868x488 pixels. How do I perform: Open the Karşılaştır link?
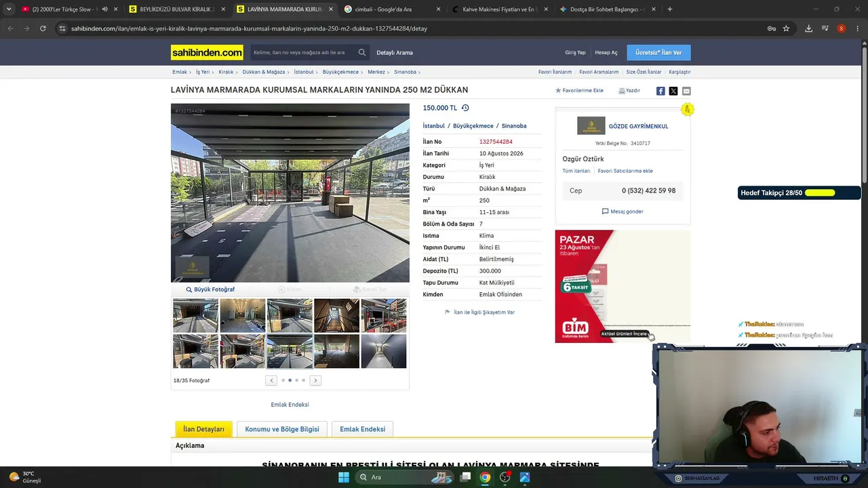(679, 72)
